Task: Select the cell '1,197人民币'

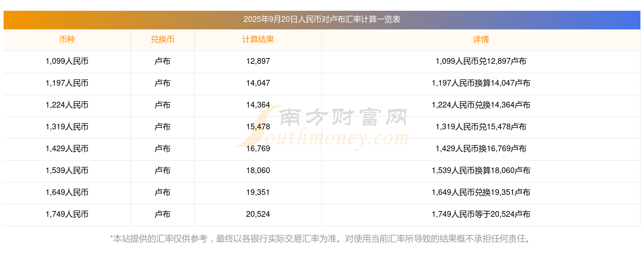Action: tap(67, 83)
